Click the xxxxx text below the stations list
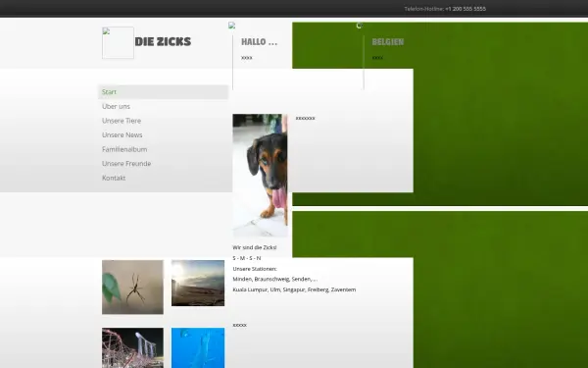 pos(240,325)
